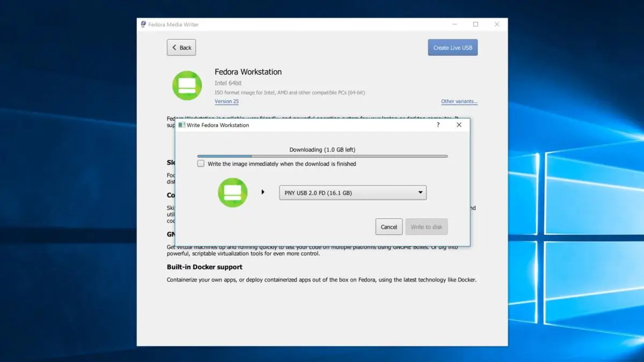
Task: Maximize the Fedora Media Writer window
Action: point(475,25)
